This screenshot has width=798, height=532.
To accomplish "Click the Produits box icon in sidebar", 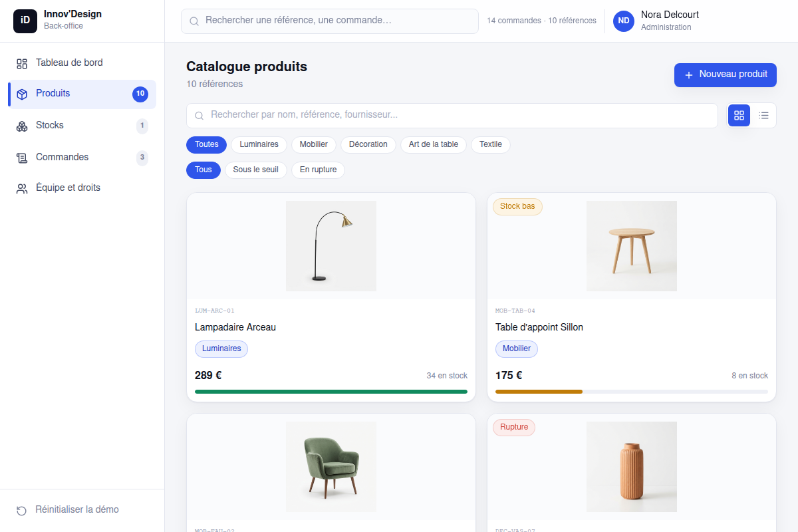I will point(22,94).
